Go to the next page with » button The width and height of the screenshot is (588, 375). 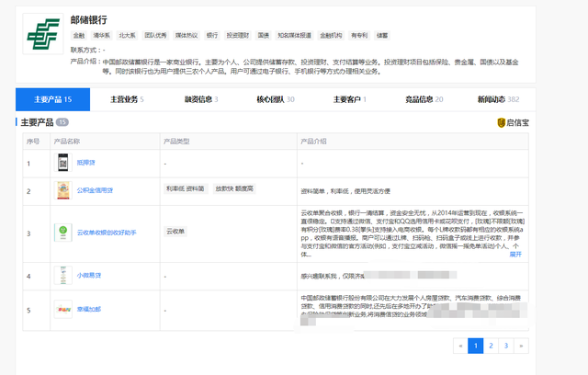(521, 346)
